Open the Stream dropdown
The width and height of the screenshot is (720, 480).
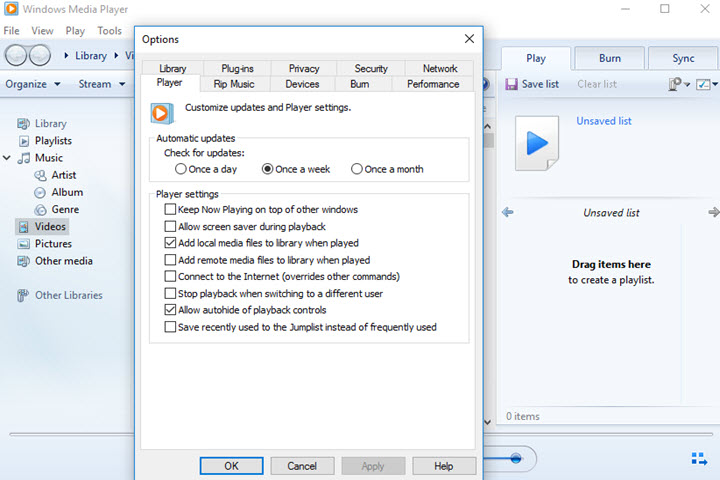point(101,84)
